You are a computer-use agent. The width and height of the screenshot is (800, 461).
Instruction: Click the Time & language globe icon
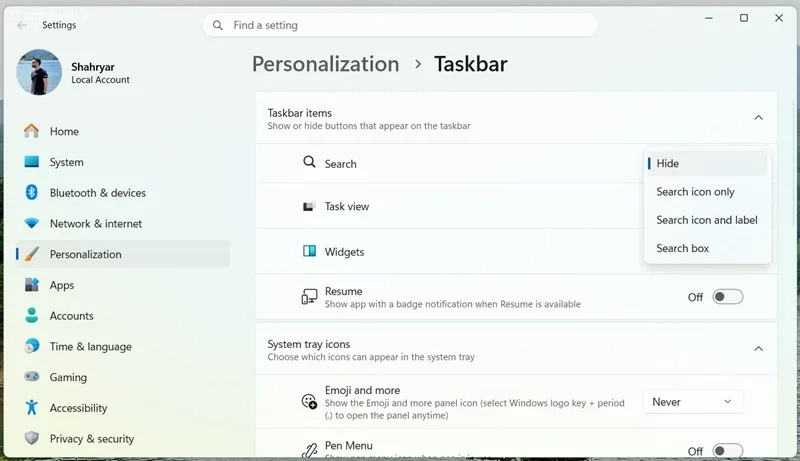click(x=32, y=346)
